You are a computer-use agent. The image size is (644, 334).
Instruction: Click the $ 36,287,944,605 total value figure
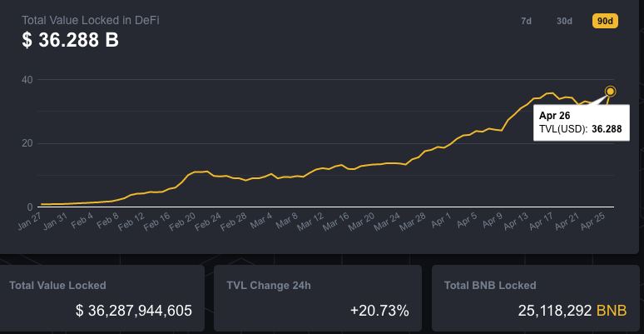[x=134, y=311]
